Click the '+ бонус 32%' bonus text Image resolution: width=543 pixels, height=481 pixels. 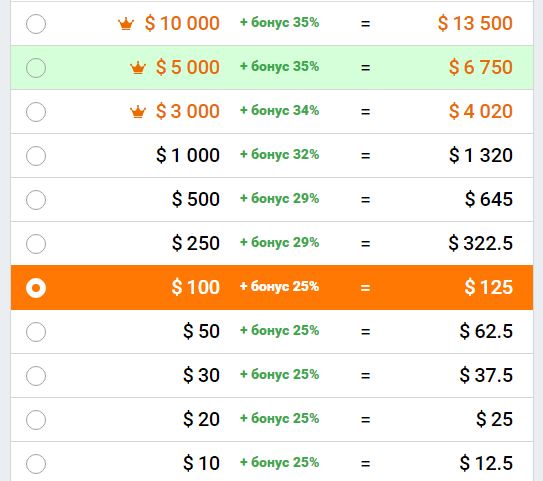(279, 154)
